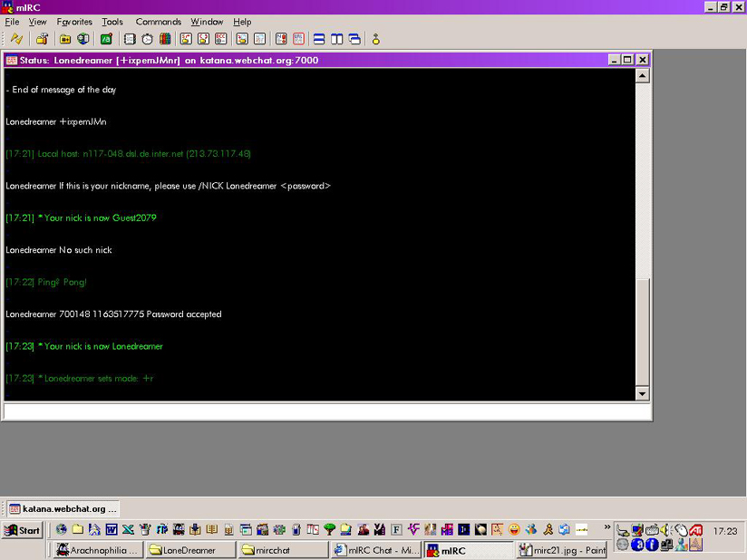The image size is (747, 560).
Task: Click the ATI tray icon
Action: pos(695,529)
